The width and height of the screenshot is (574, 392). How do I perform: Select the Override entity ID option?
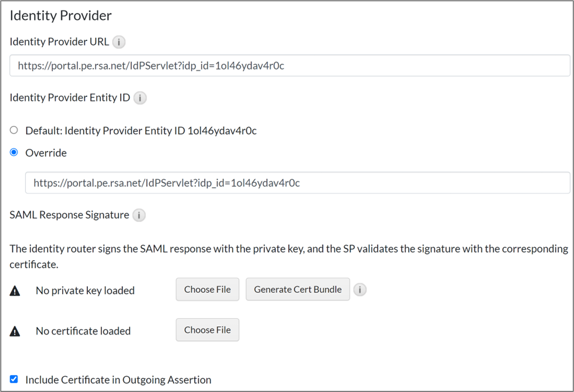click(x=13, y=152)
